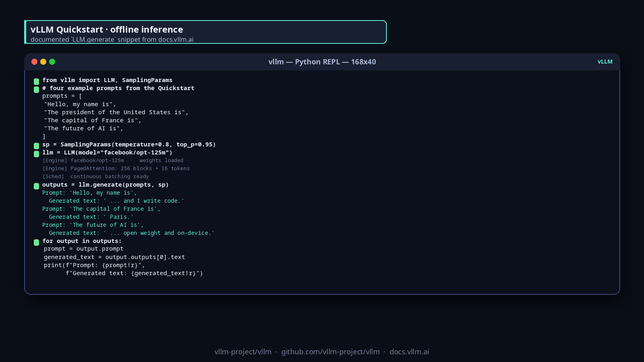This screenshot has height=362, width=644.
Task: Click the 'from vllm import LLM, SamplingParams' line
Action: [107, 80]
